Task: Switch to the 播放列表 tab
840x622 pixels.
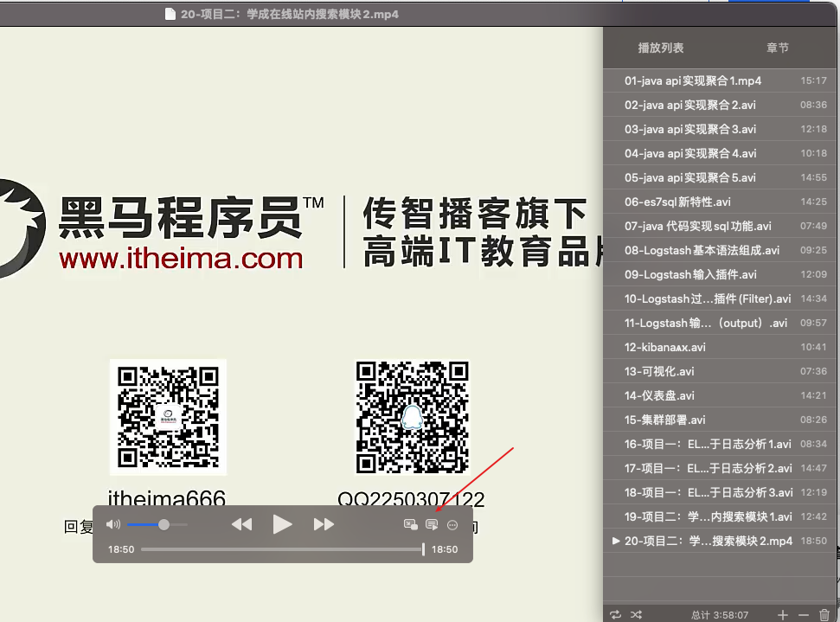Action: (661, 48)
